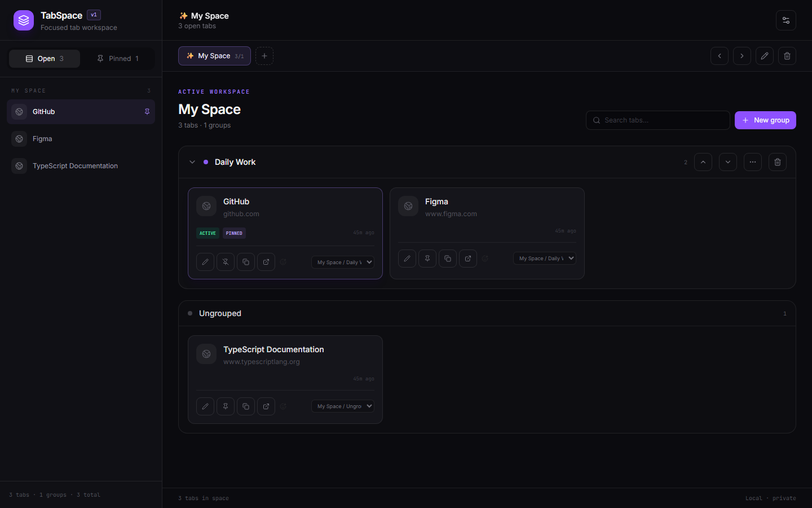
Task: Click the pin indicator on sidebar GitHub row
Action: coord(147,112)
